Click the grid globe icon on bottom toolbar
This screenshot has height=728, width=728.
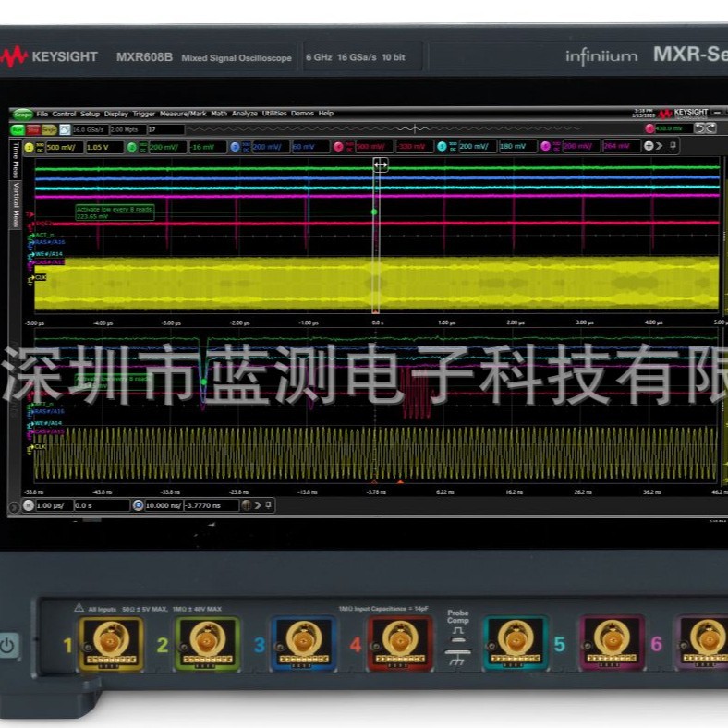coord(247,505)
